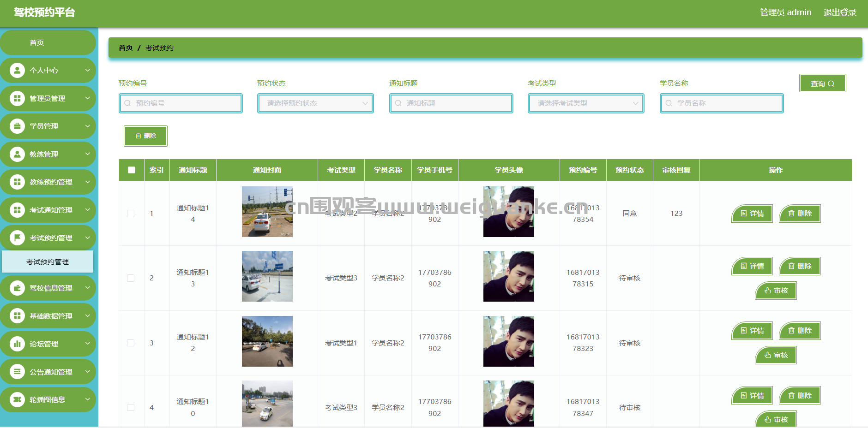Click the 学员管理 briefcase icon
The width and height of the screenshot is (868, 428).
point(17,126)
